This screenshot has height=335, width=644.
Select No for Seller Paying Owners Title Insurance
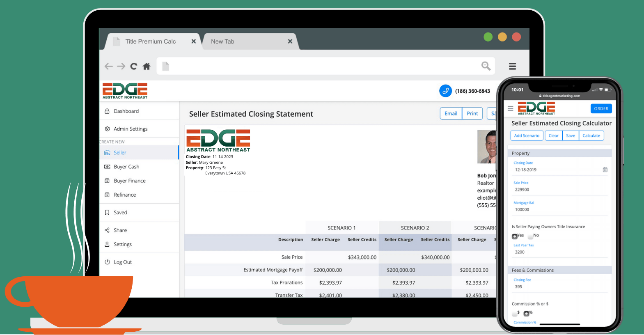[530, 236]
